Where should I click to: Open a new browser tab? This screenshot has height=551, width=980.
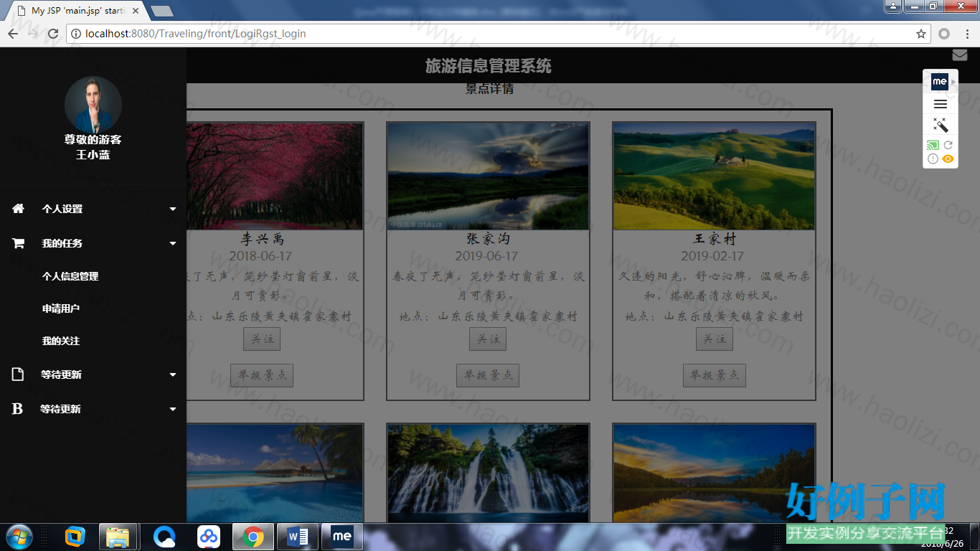click(162, 11)
